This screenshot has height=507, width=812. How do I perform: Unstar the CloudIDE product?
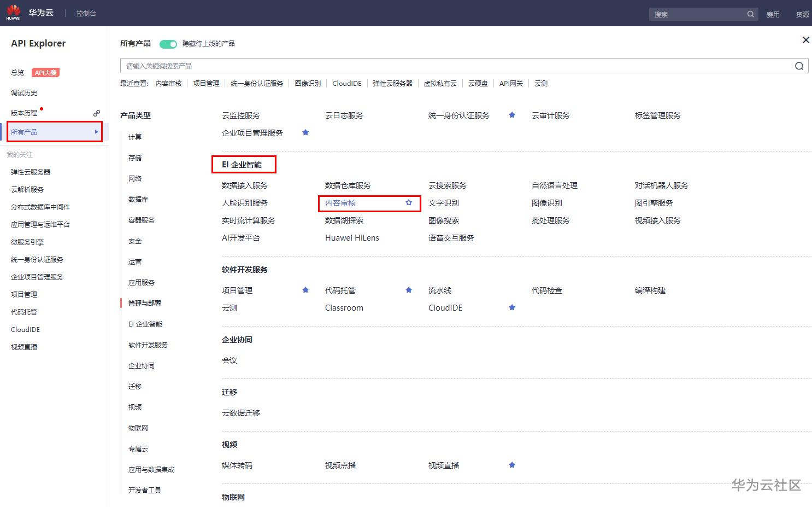pyautogui.click(x=512, y=307)
